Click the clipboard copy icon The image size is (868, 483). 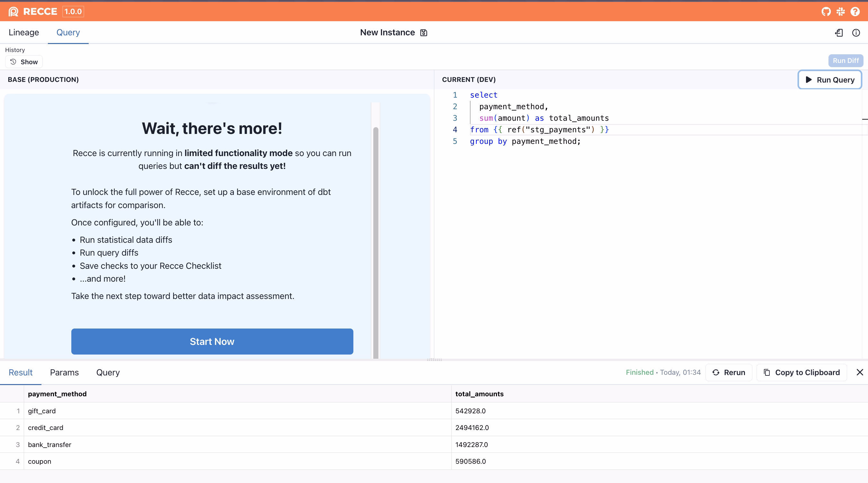point(766,372)
